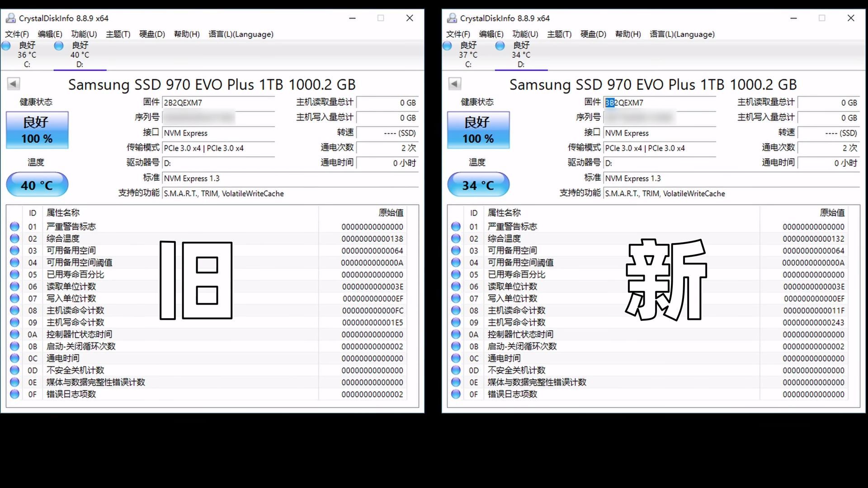This screenshot has width=868, height=488.
Task: Click 通电次数 value 2 次 in left window
Action: click(x=387, y=148)
